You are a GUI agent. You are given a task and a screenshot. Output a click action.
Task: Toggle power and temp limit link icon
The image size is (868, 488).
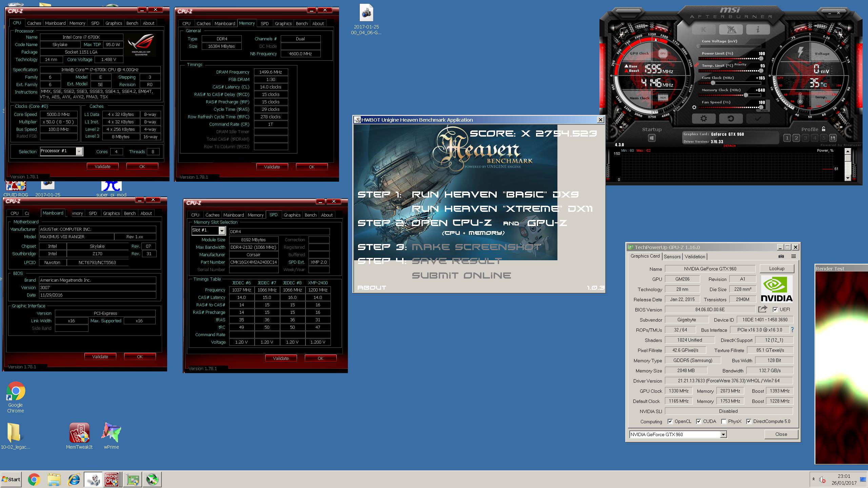(696, 65)
